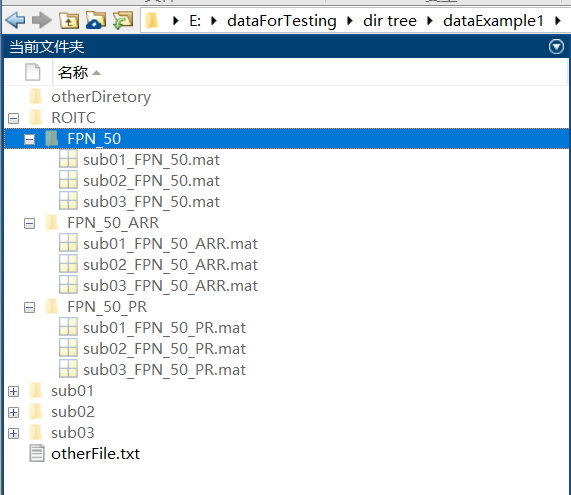Select sub03_FPN_50_PR.mat file

pyautogui.click(x=164, y=370)
